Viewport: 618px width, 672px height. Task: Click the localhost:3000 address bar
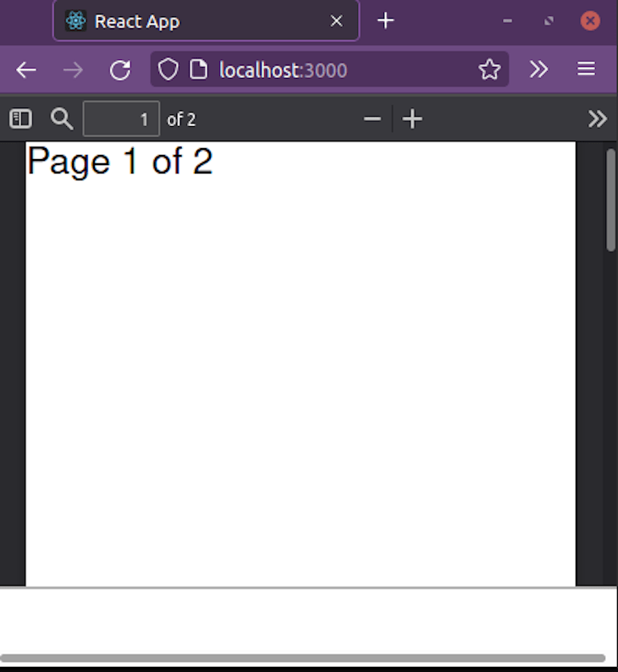click(329, 69)
